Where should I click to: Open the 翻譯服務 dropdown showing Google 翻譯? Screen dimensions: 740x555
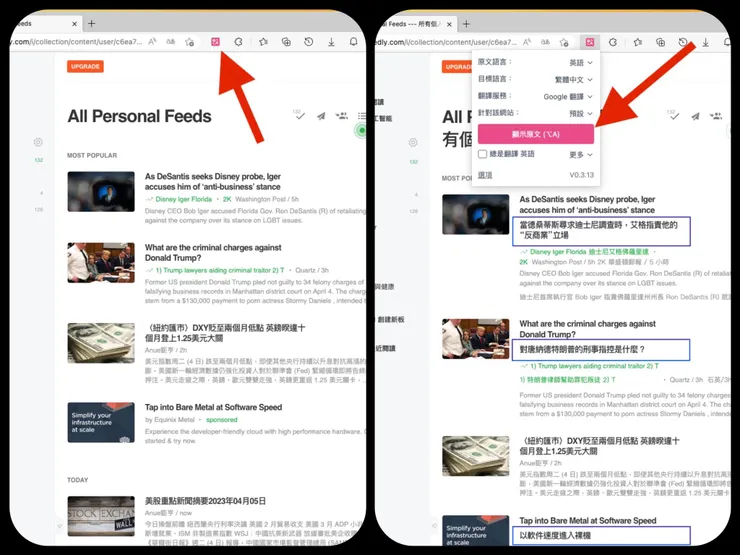tap(568, 96)
